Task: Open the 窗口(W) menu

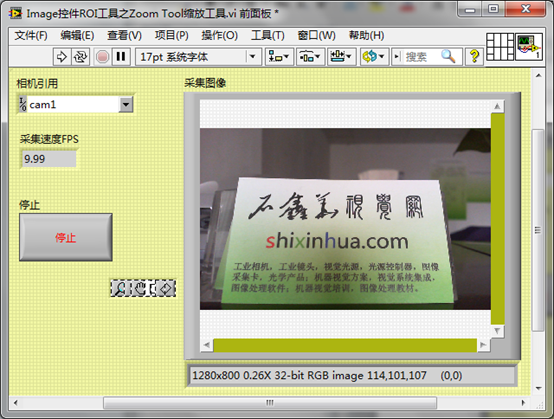Action: tap(316, 35)
